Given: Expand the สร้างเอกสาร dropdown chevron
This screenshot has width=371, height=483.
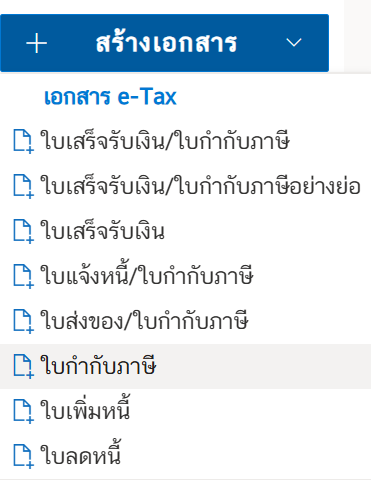Looking at the screenshot, I should pyautogui.click(x=294, y=43).
